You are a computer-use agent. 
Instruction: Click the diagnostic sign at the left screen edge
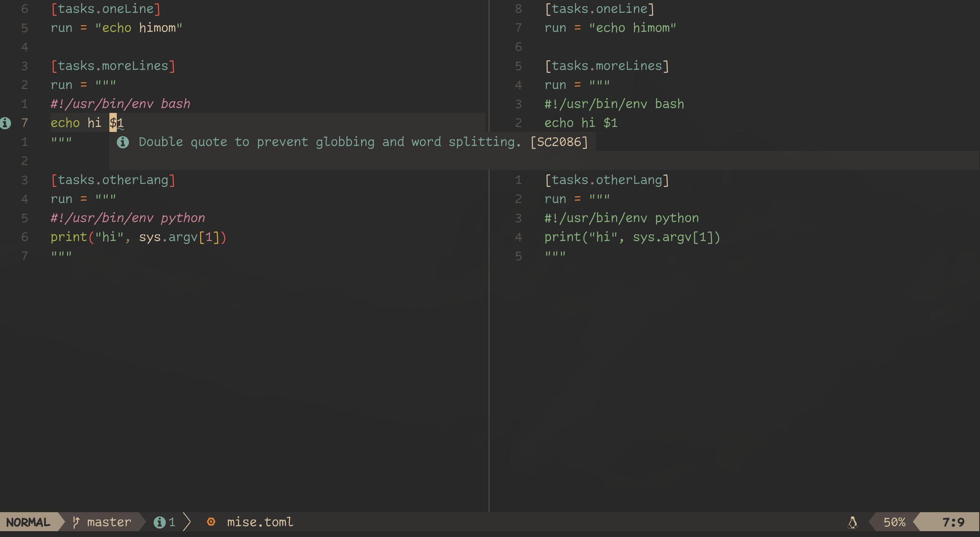5,123
